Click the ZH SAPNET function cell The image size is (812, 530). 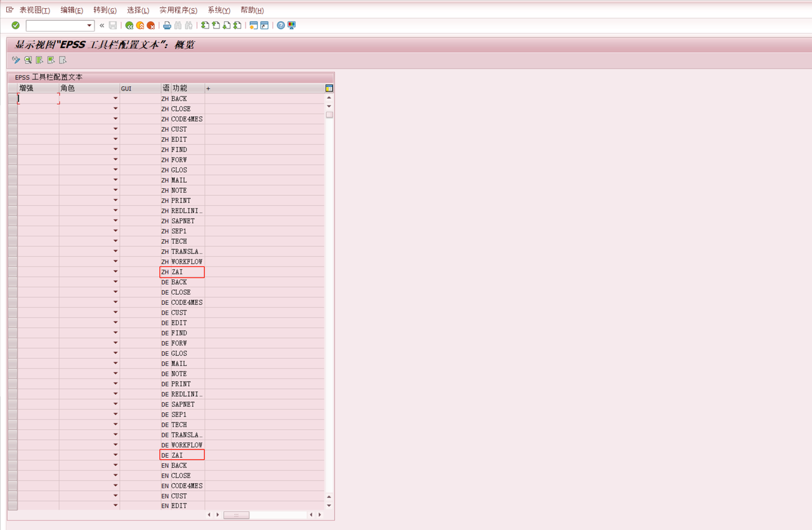(188, 221)
